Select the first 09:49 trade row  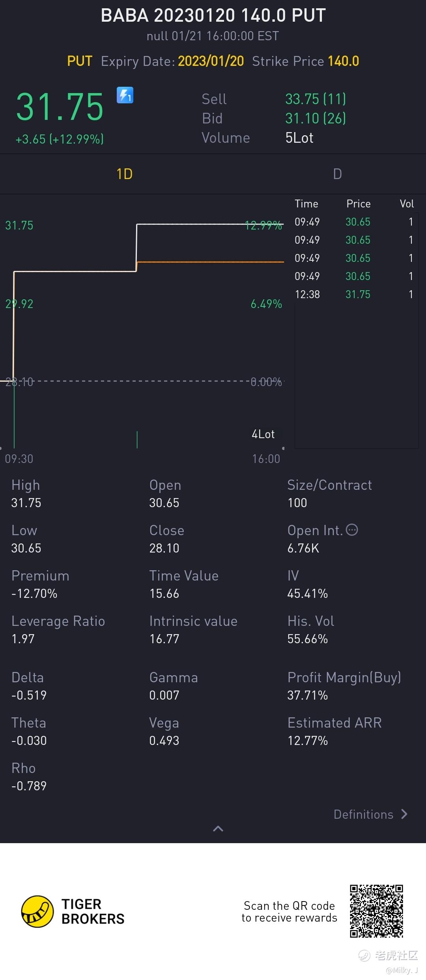point(354,222)
